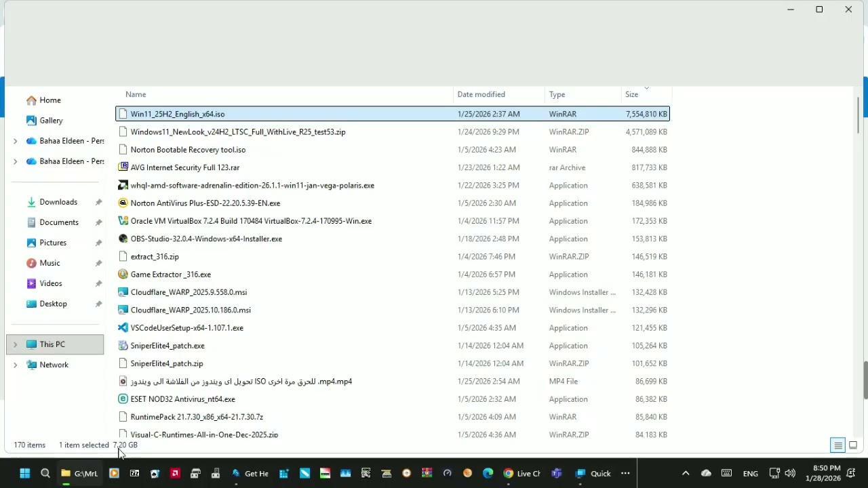Open the Pictures quick access folder

coord(46,243)
